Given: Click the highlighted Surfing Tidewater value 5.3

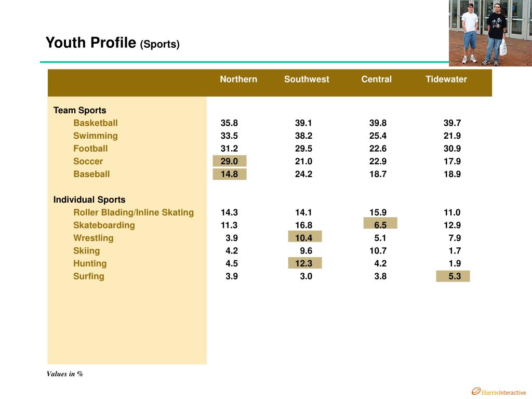Looking at the screenshot, I should click(x=453, y=276).
